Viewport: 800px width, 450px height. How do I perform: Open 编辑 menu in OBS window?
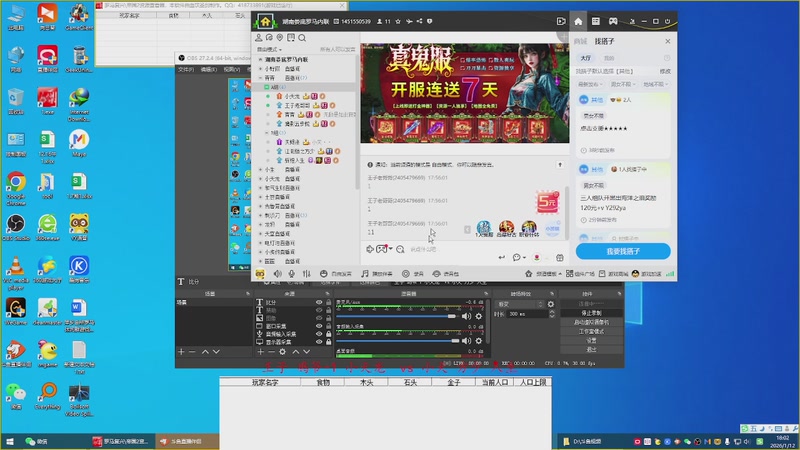[208, 69]
